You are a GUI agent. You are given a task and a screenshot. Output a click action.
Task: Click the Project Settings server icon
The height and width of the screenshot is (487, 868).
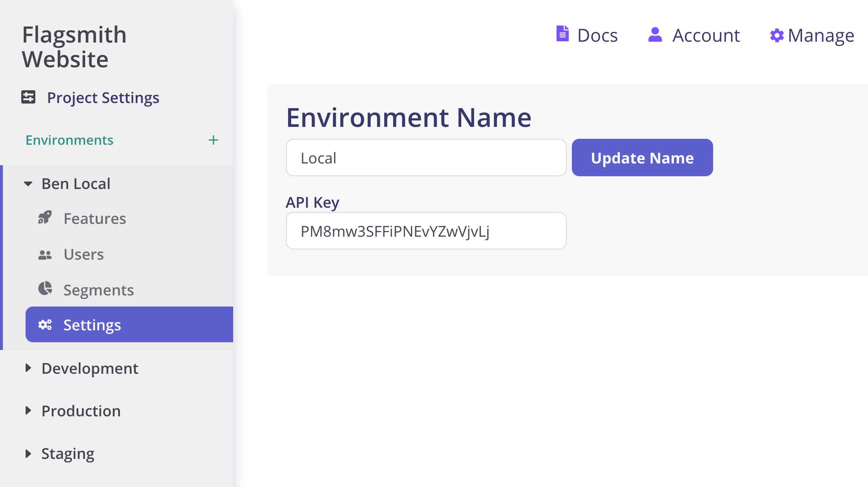tap(28, 97)
